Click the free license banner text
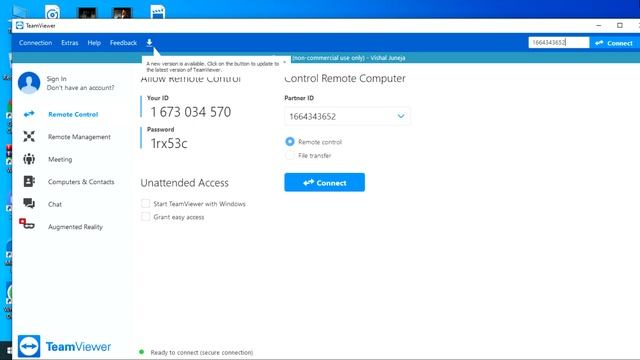The height and width of the screenshot is (360, 640). pos(348,58)
